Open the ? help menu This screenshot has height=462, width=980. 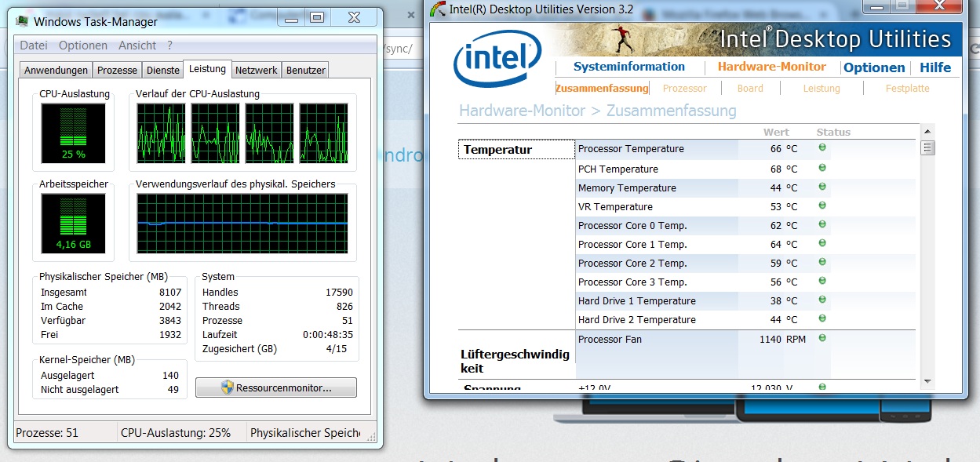(x=169, y=45)
